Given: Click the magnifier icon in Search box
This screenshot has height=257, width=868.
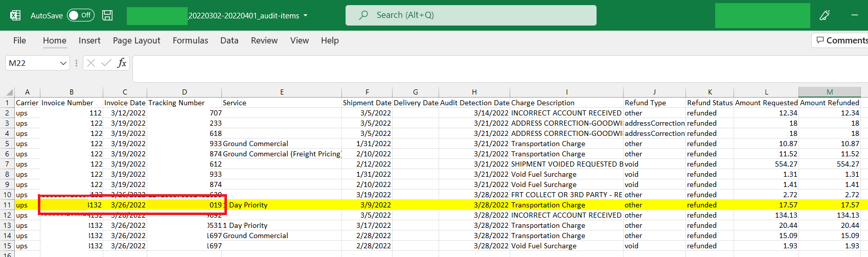Looking at the screenshot, I should (363, 15).
